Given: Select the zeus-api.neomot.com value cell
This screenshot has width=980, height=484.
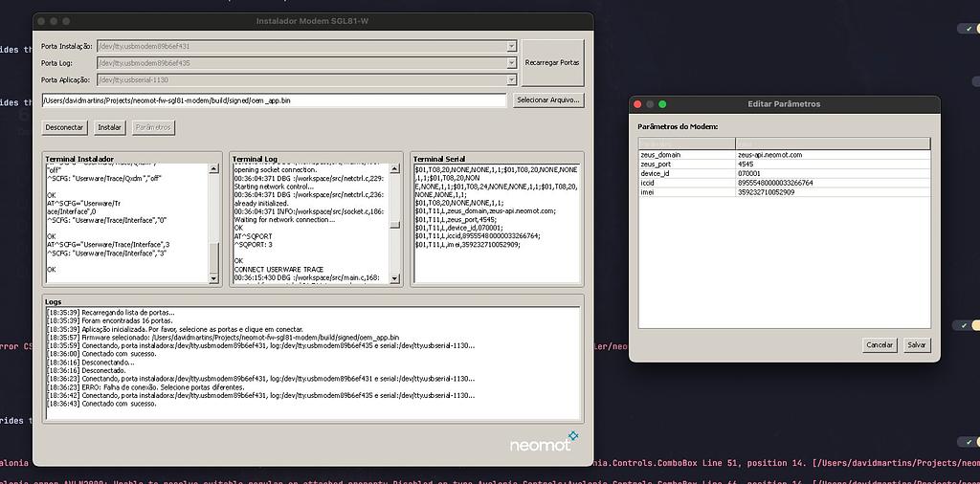Looking at the screenshot, I should point(834,154).
